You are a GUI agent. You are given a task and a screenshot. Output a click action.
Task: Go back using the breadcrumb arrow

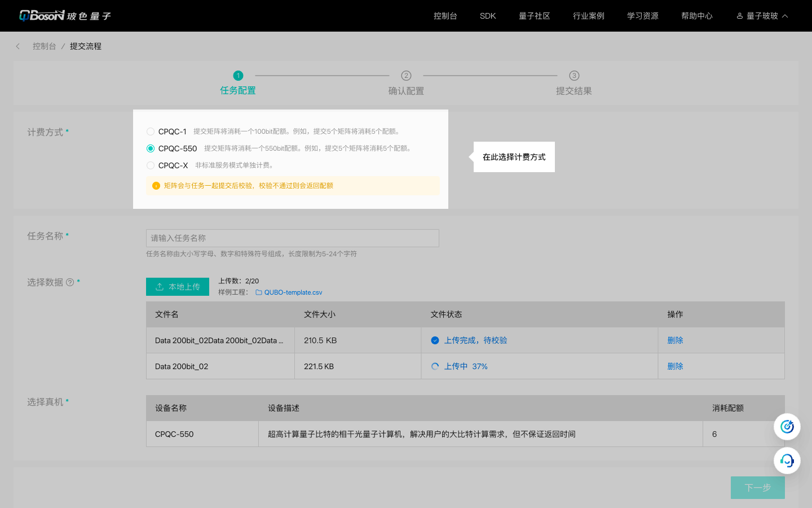18,46
